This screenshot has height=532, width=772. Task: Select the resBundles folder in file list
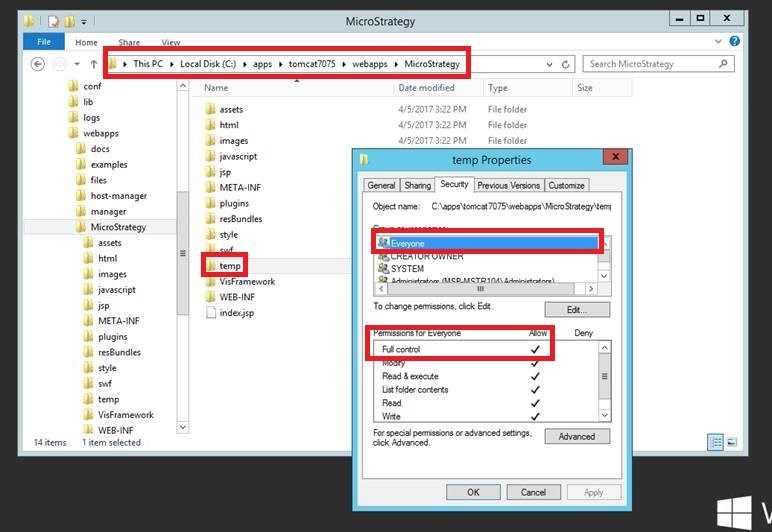click(x=241, y=219)
